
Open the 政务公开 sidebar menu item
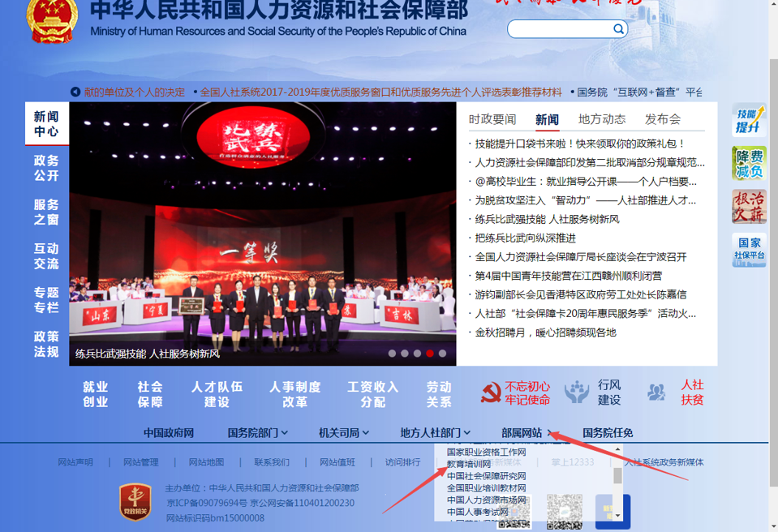pos(46,168)
